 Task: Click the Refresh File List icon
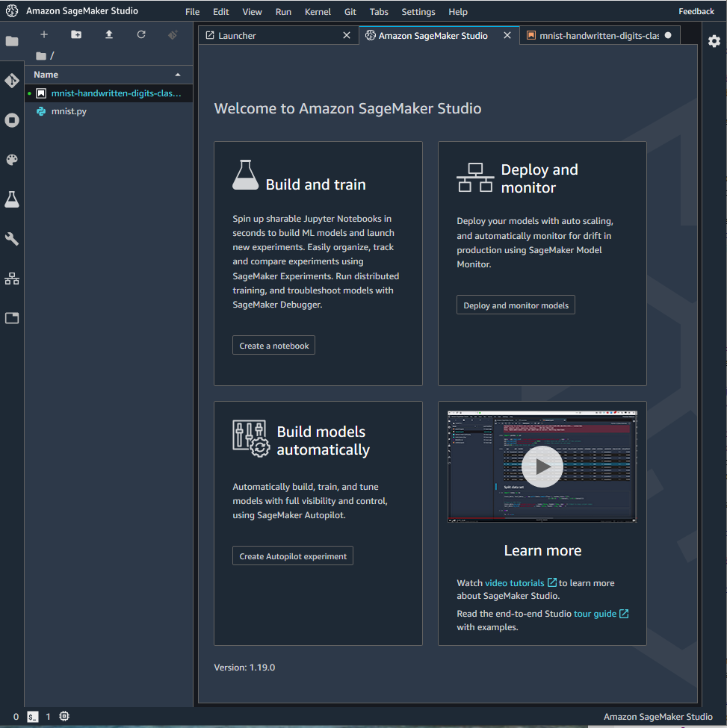point(141,34)
